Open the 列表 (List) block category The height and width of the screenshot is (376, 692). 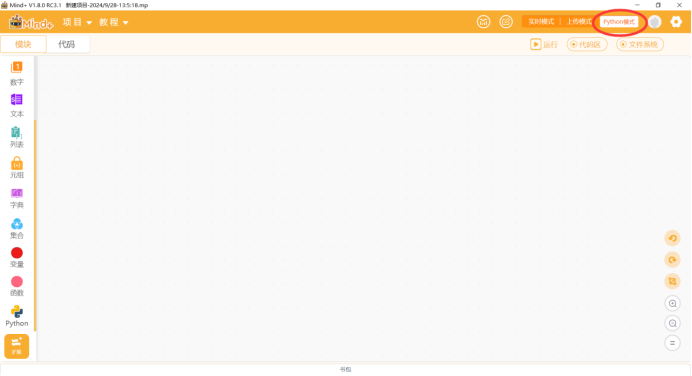(17, 137)
